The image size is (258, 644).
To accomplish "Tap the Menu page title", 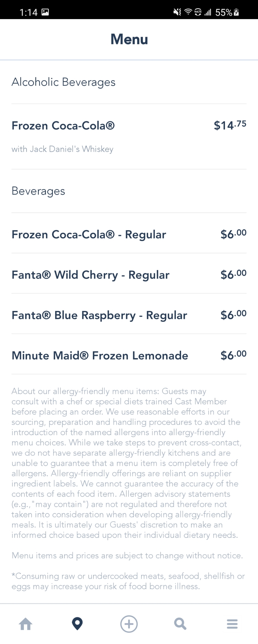I will [129, 39].
